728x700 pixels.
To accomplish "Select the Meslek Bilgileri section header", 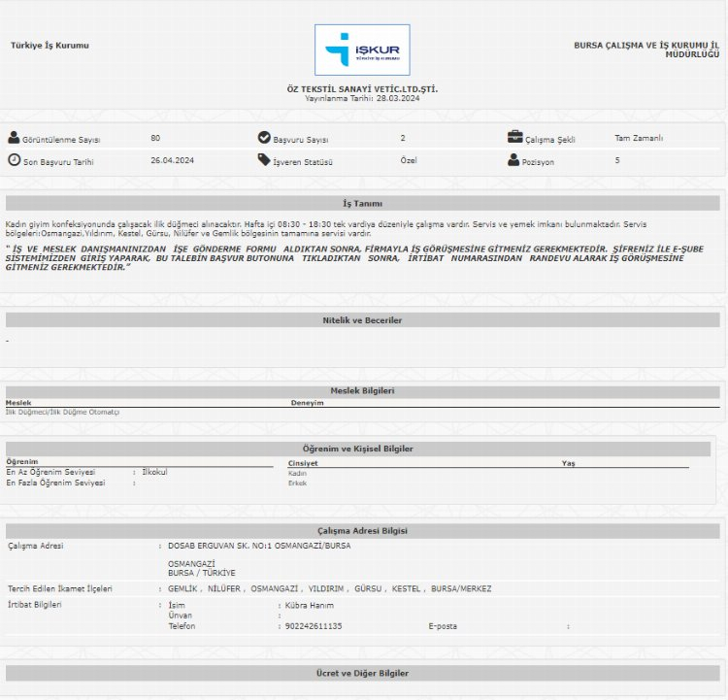I will [x=362, y=390].
